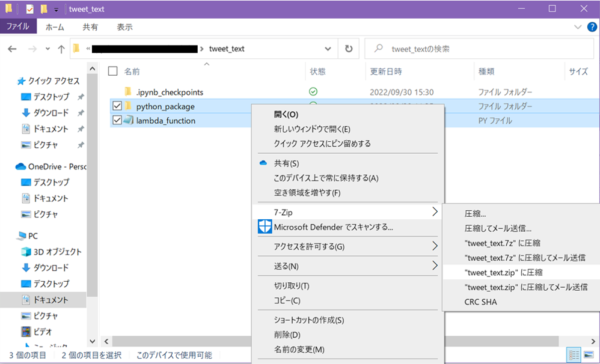Switch to the 表示 ribbon tab
This screenshot has width=600, height=364.
(x=124, y=26)
